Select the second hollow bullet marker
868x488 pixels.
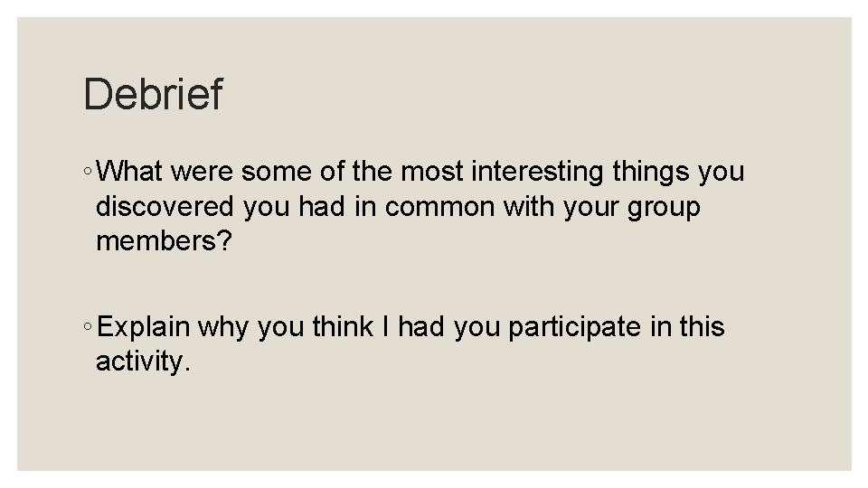click(x=88, y=327)
